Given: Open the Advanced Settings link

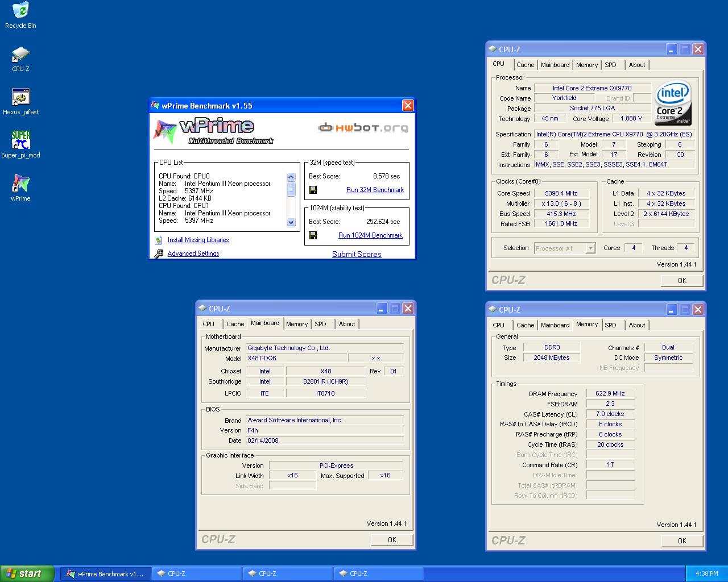Looking at the screenshot, I should click(x=193, y=253).
